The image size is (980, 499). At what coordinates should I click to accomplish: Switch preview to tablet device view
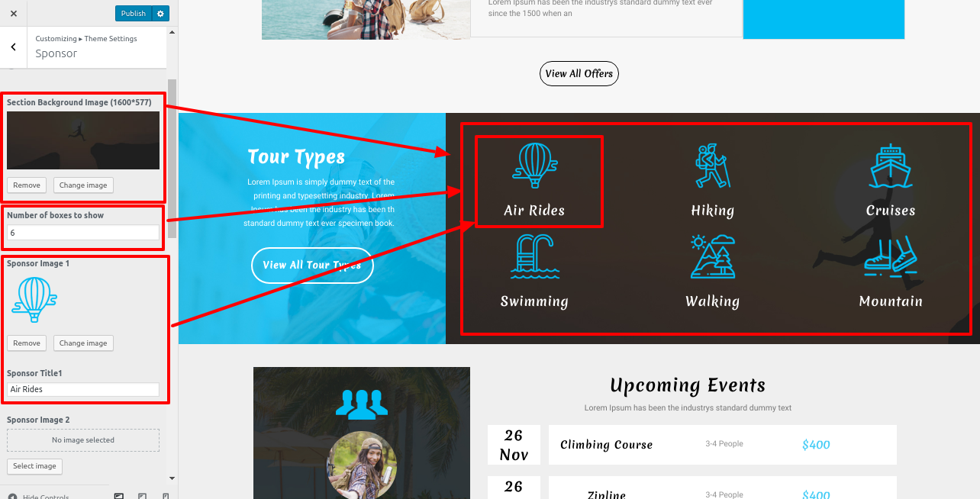pyautogui.click(x=142, y=496)
